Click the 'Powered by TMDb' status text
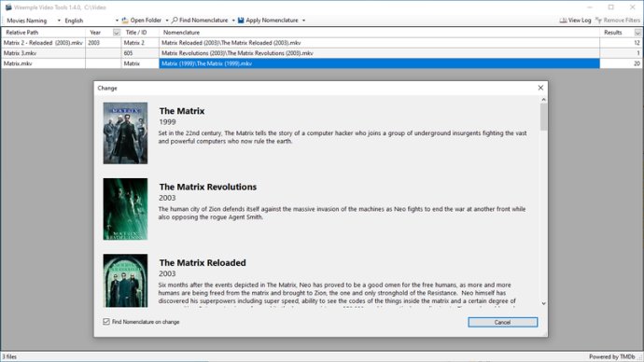 coord(612,356)
